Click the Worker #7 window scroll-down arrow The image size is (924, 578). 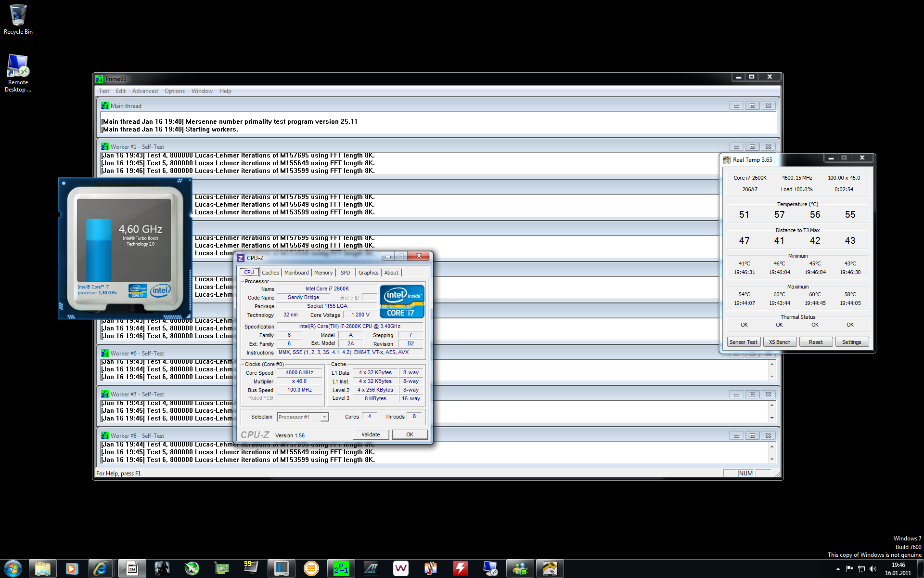pyautogui.click(x=771, y=418)
